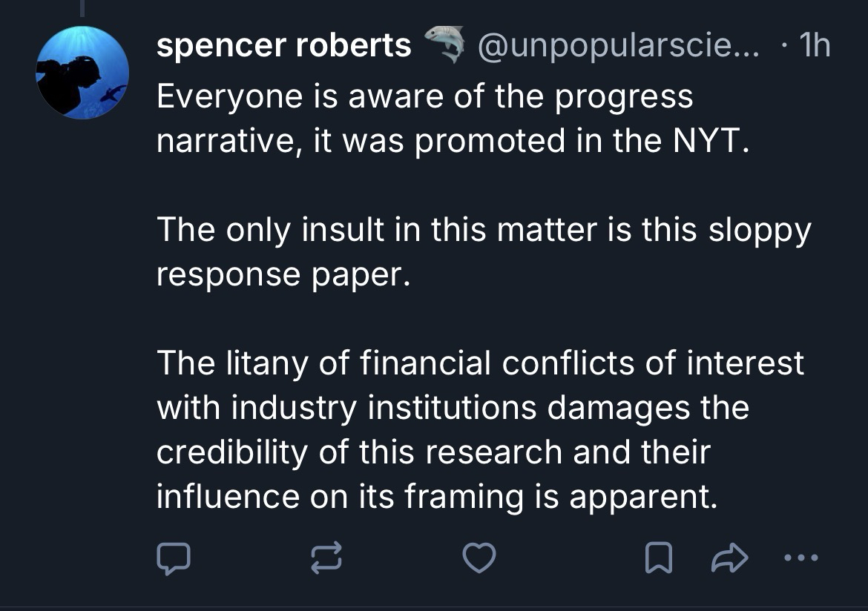Screen dimensions: 868x611
Task: Click 'with industry institutions damages' line
Action: coord(453,408)
